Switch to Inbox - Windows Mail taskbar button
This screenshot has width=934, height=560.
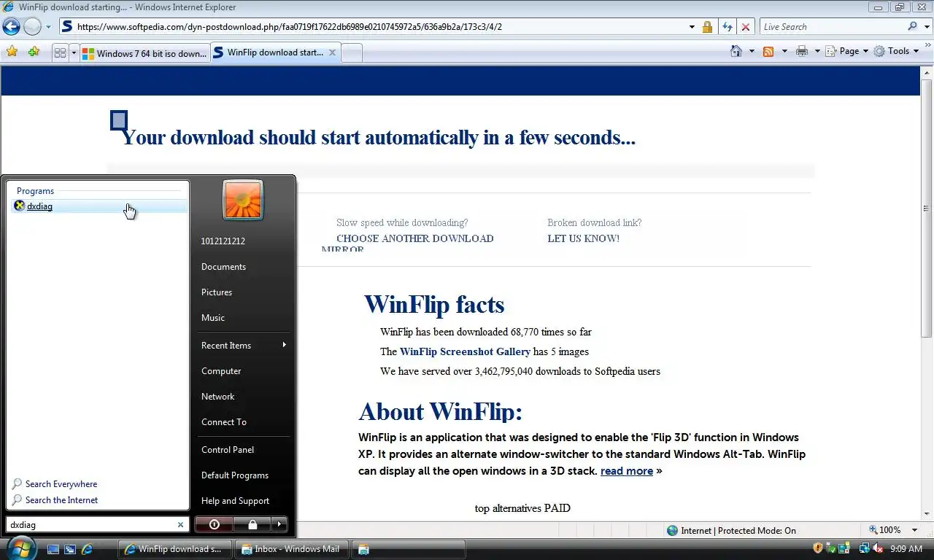pyautogui.click(x=292, y=549)
